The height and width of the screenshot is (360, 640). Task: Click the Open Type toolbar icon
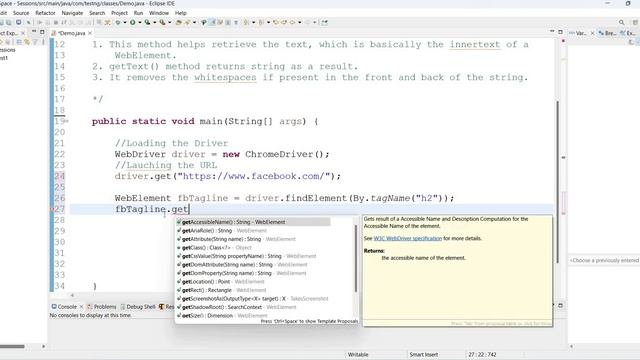pos(178,22)
